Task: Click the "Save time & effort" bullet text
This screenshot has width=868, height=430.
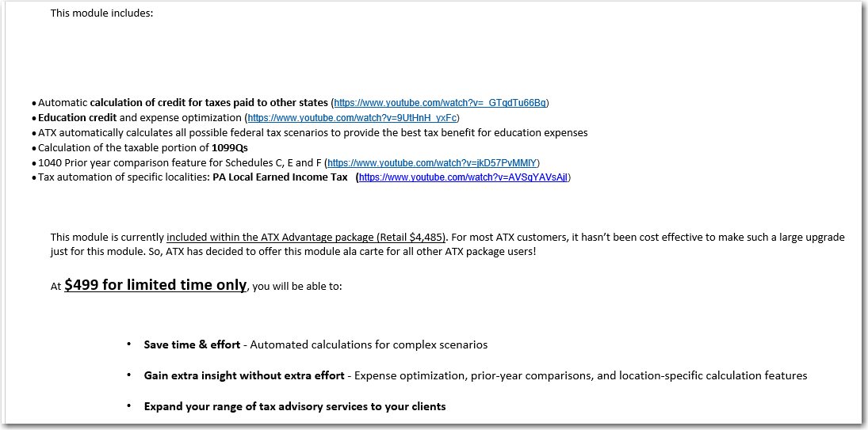Action: coord(192,345)
